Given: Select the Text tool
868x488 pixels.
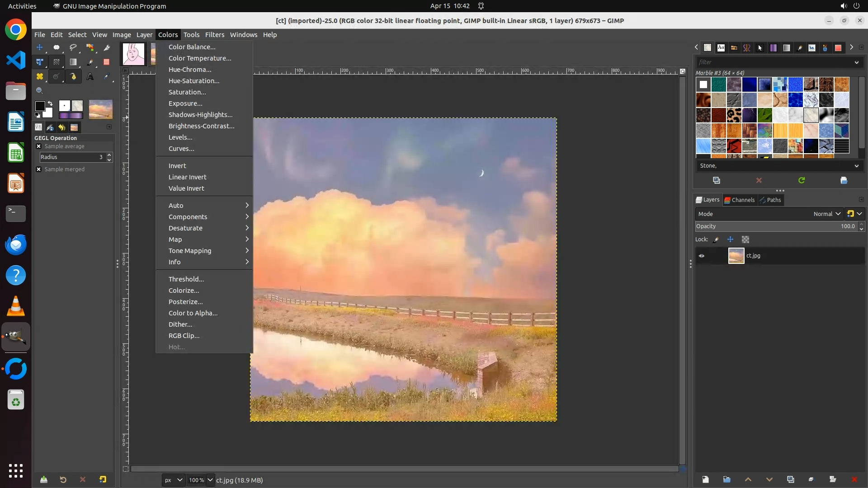Looking at the screenshot, I should (90, 77).
